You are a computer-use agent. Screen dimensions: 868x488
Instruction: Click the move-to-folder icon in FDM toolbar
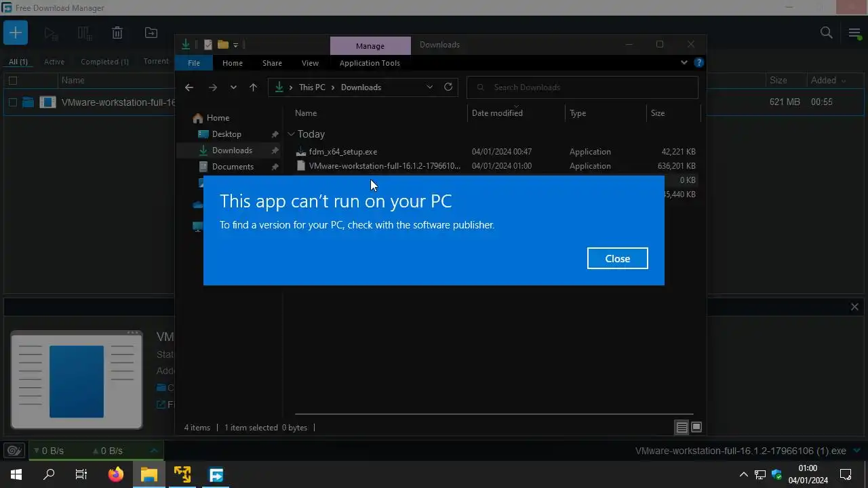[151, 33]
